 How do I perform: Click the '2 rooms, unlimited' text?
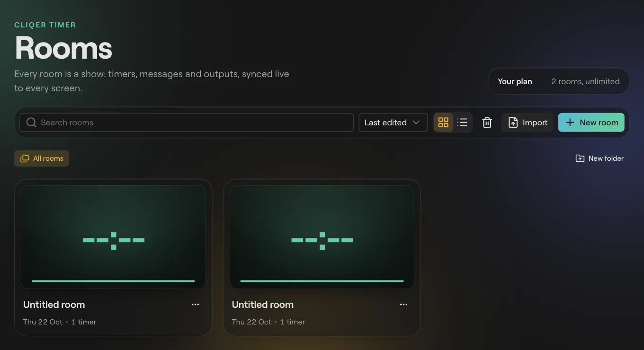click(585, 81)
